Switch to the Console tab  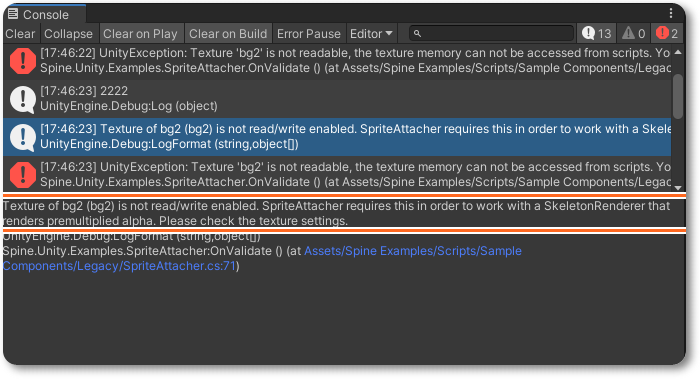click(44, 14)
